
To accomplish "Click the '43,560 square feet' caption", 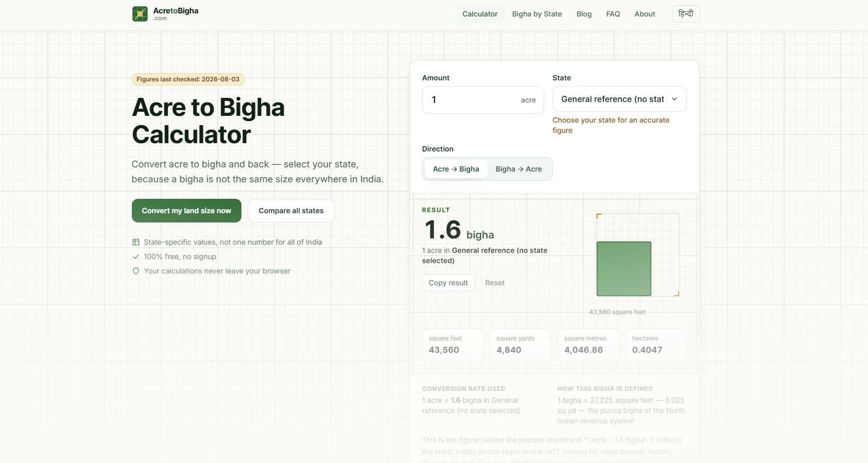I will click(617, 312).
